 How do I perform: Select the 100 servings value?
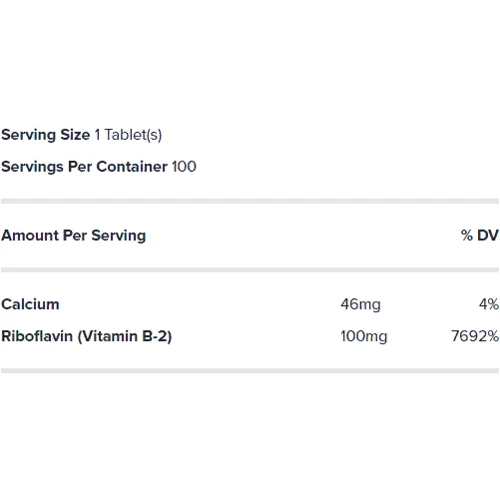click(184, 167)
